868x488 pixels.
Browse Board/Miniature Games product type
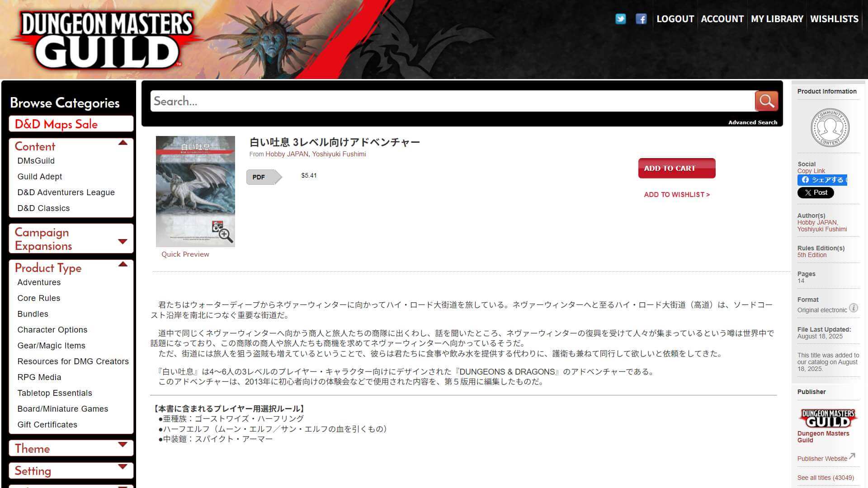pyautogui.click(x=63, y=409)
